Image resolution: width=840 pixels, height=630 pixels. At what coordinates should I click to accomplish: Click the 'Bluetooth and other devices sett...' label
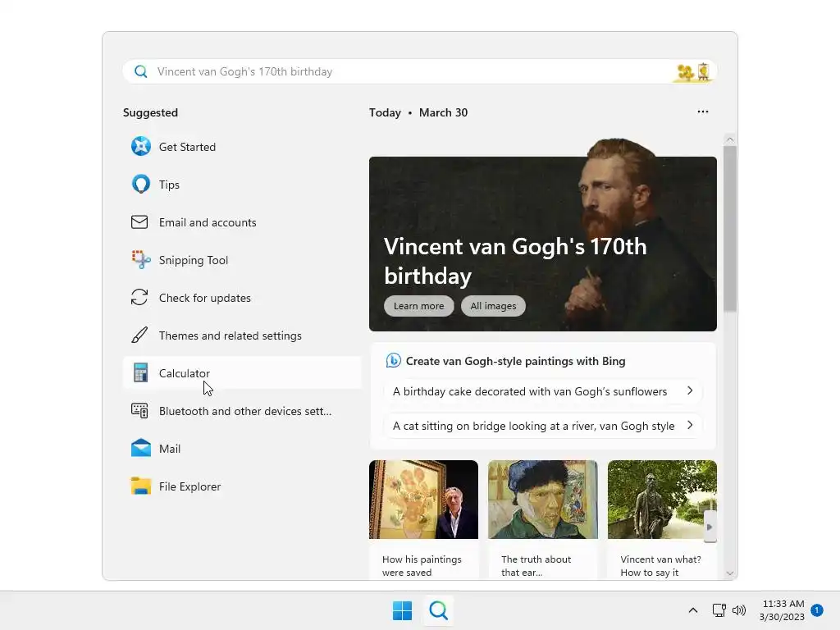[245, 411]
